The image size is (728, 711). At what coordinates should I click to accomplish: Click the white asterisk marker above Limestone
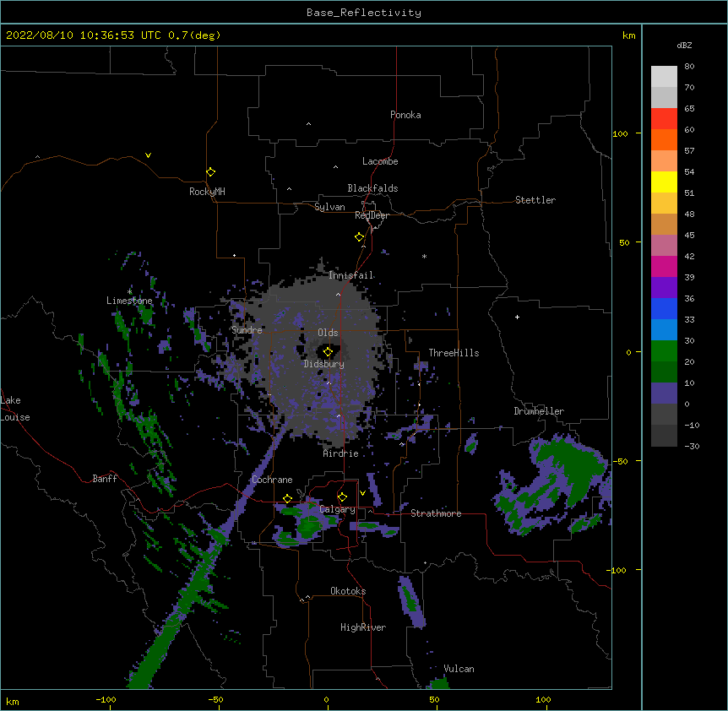pyautogui.click(x=129, y=292)
